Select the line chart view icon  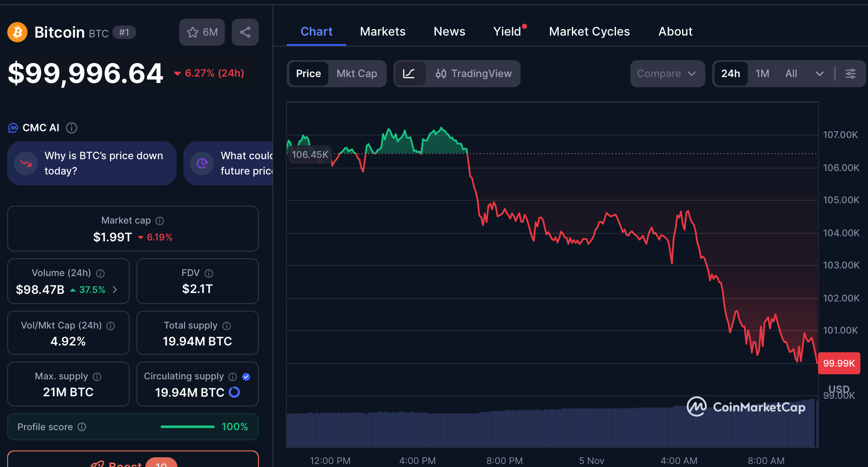tap(409, 74)
